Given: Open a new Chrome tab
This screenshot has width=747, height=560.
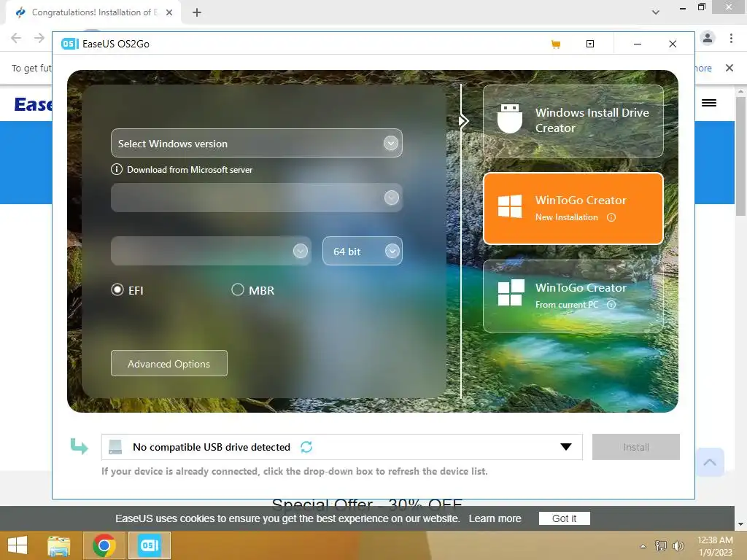Looking at the screenshot, I should click(x=197, y=12).
